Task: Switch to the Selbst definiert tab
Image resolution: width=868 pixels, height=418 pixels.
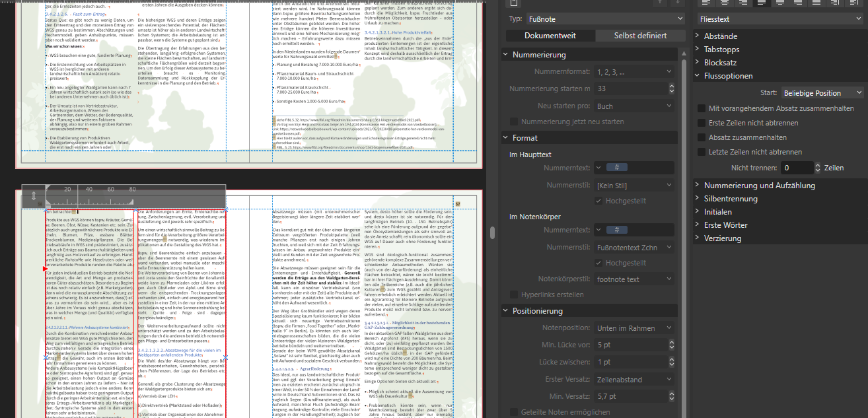Action: click(639, 36)
